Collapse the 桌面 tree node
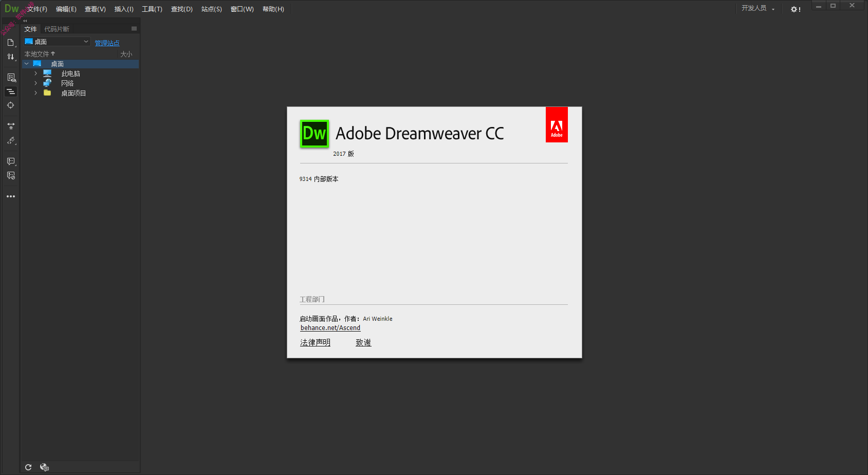868x475 pixels. [27, 64]
